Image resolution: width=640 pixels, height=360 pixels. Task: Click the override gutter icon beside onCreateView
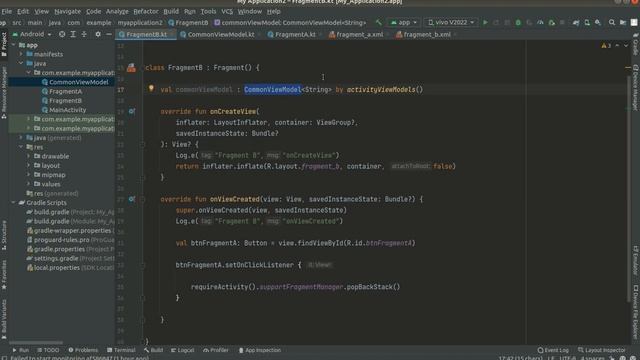[132, 111]
